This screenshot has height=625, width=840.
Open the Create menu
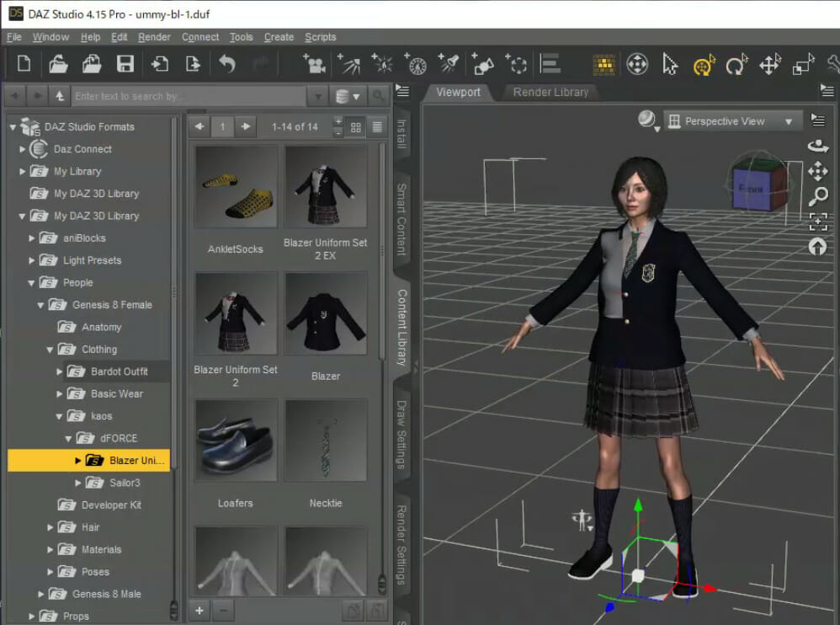pos(279,37)
